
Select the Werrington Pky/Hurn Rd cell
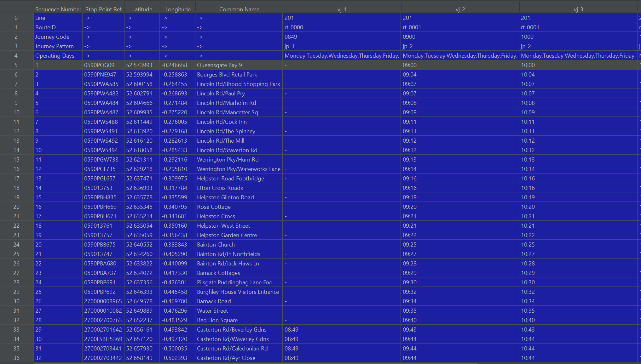point(239,160)
